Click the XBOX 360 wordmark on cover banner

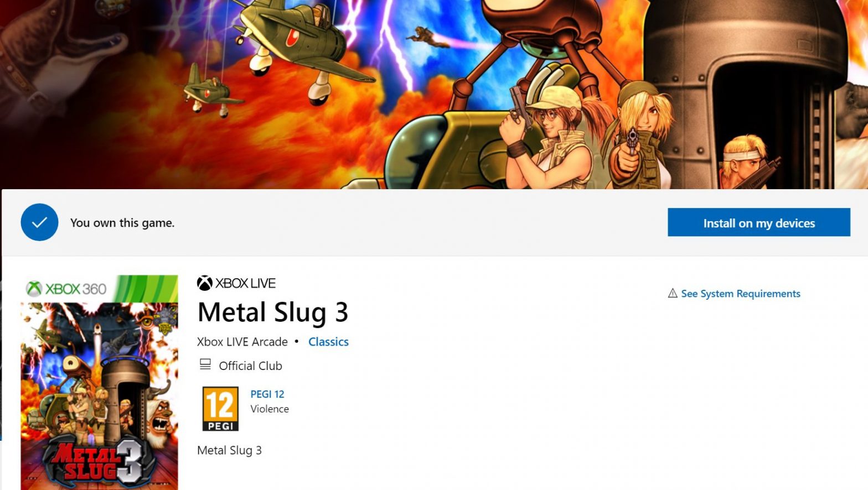coord(76,289)
